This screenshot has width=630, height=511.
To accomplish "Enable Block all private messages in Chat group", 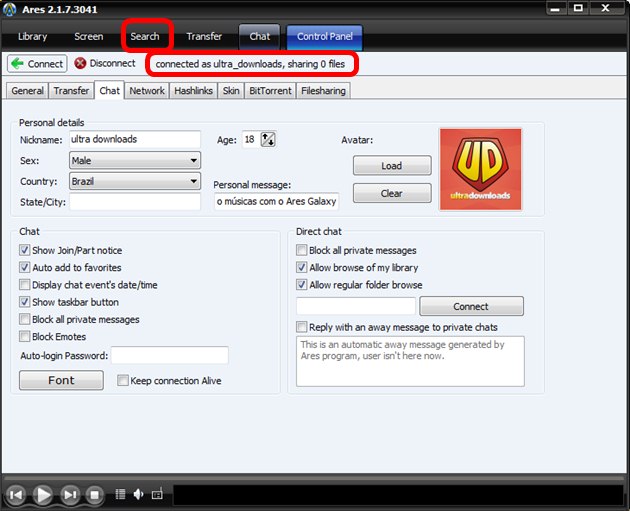I will tap(25, 319).
